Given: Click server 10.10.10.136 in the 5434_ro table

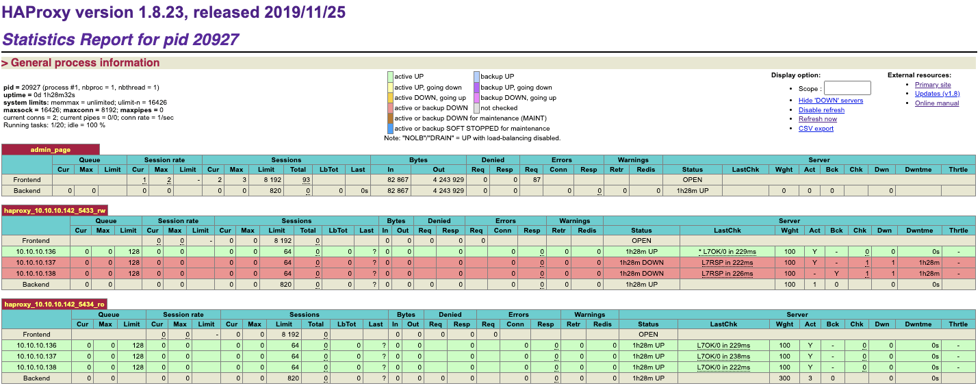Looking at the screenshot, I should click(x=36, y=345).
